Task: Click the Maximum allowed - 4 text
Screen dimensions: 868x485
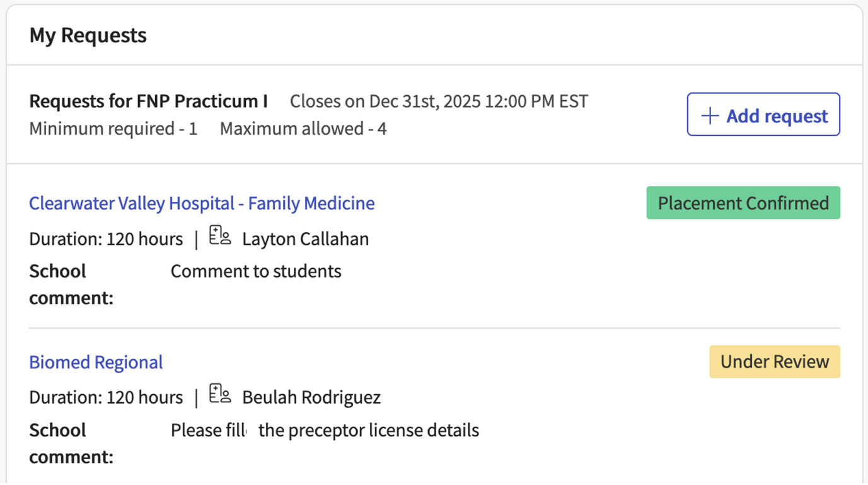Action: [x=303, y=129]
